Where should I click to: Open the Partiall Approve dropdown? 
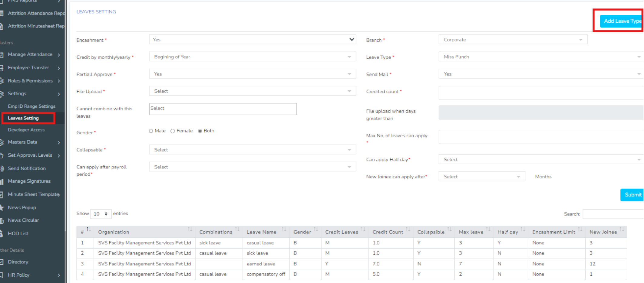coord(252,74)
